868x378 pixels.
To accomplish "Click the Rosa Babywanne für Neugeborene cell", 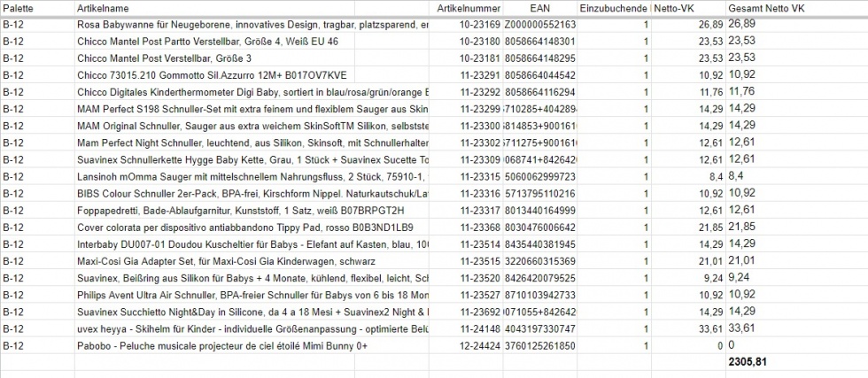I will [x=252, y=25].
